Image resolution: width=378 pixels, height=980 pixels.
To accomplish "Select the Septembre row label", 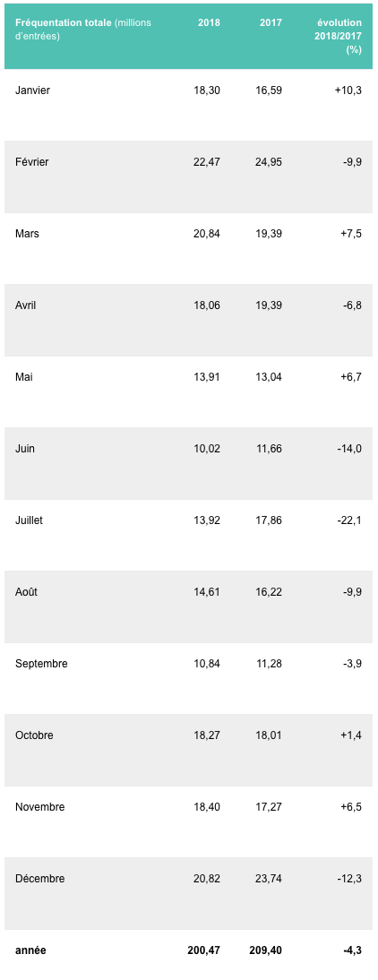I will 41,664.
